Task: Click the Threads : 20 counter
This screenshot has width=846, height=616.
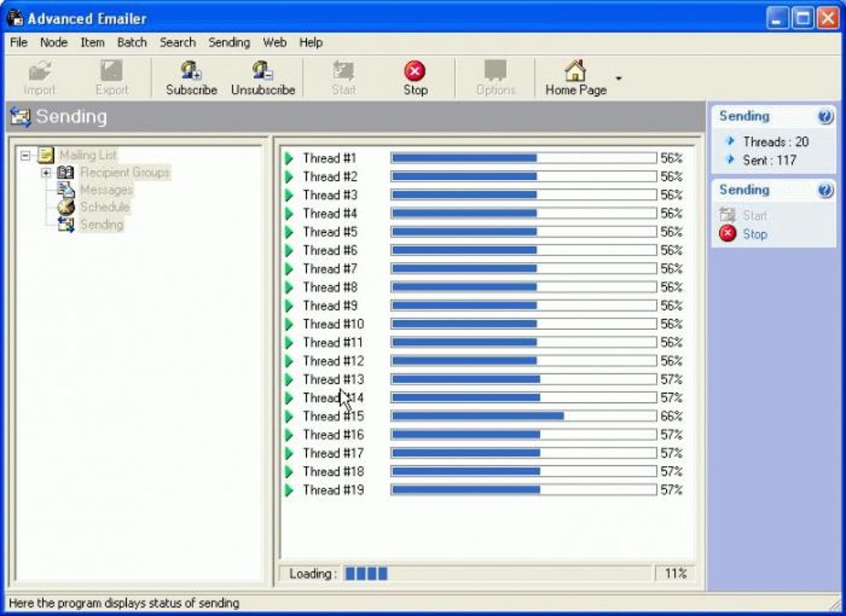Action: click(x=775, y=142)
